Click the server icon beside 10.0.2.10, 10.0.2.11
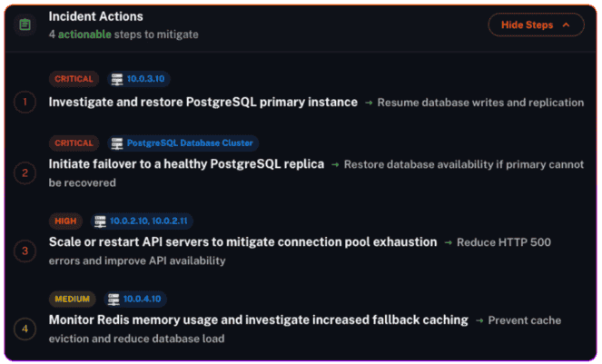Image resolution: width=602 pixels, height=364 pixels. 100,221
